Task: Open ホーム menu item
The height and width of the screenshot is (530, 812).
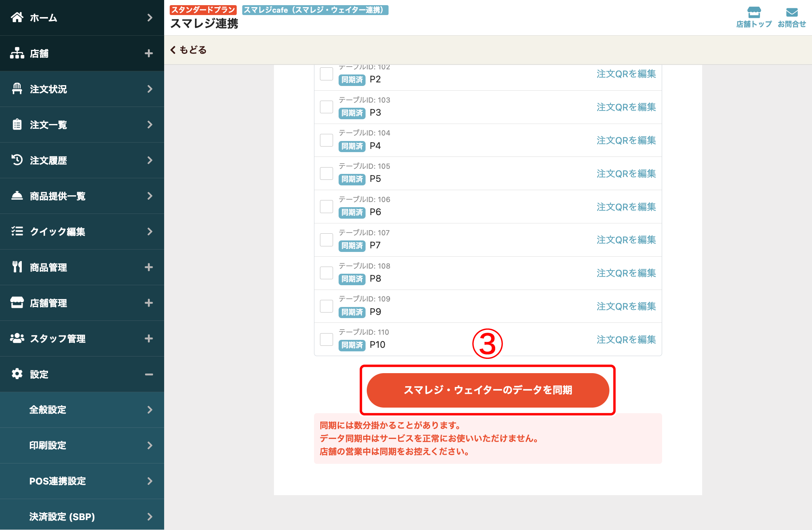Action: click(x=82, y=18)
